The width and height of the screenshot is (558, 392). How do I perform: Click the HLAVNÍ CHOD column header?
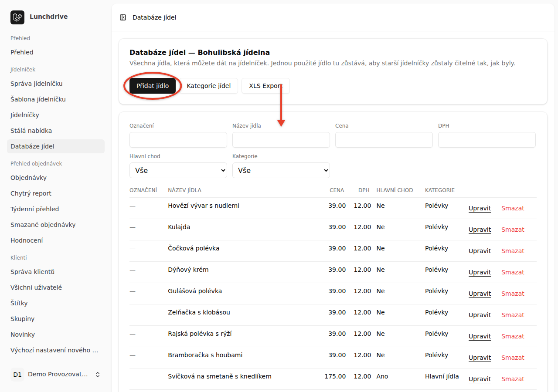tap(395, 190)
